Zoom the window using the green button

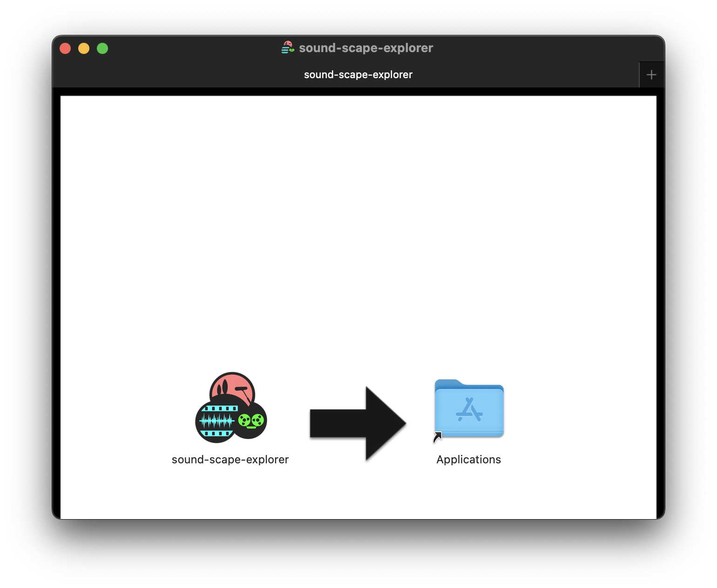click(102, 48)
